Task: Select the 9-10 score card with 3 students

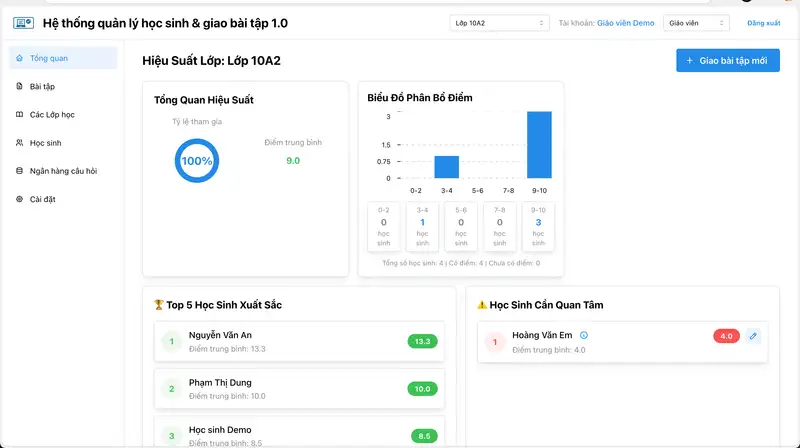Action: [x=538, y=227]
